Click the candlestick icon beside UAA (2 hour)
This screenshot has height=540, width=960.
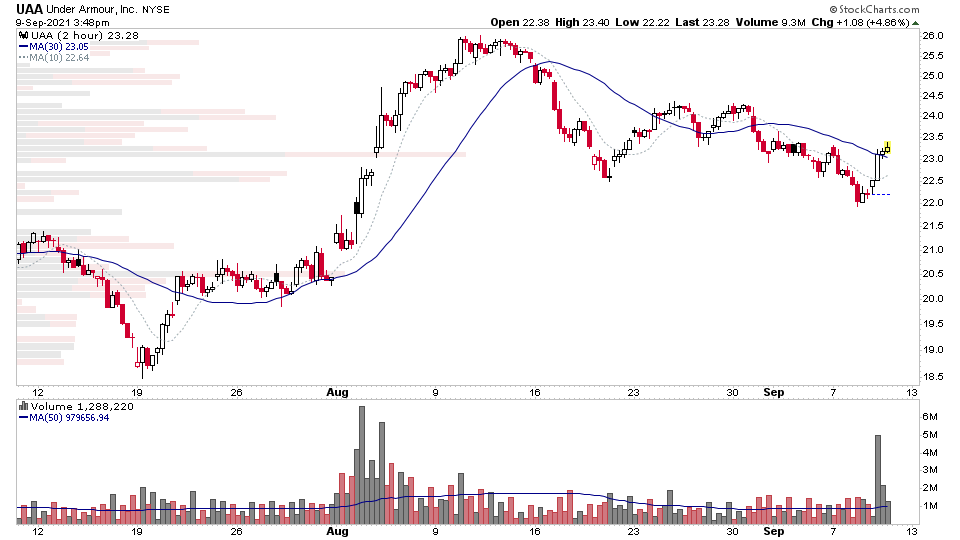click(x=24, y=35)
